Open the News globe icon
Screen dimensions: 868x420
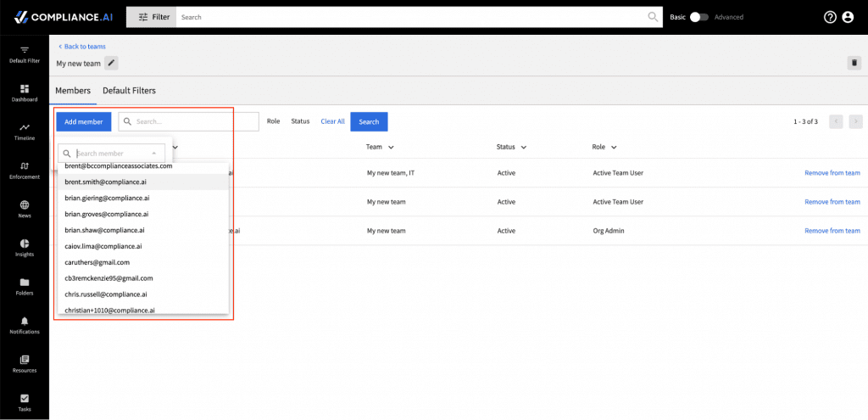(x=25, y=204)
